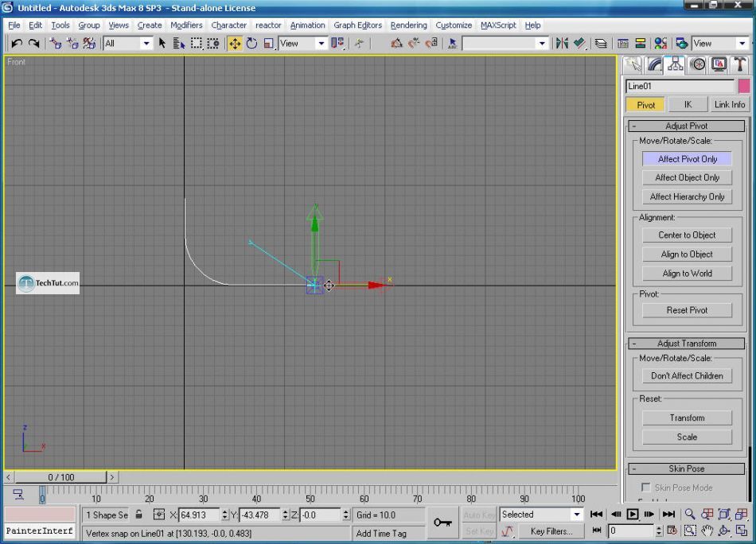Open reference coordinate system View dropdown
The image size is (756, 544).
click(321, 44)
